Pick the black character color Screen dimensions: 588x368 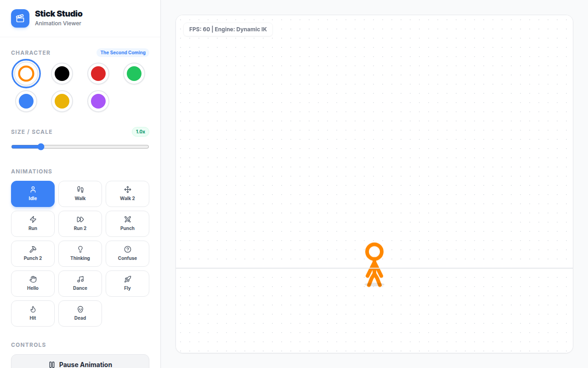pos(62,74)
